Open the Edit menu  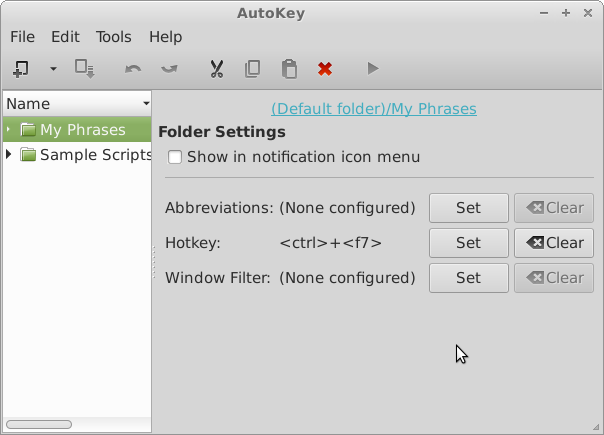click(x=65, y=37)
